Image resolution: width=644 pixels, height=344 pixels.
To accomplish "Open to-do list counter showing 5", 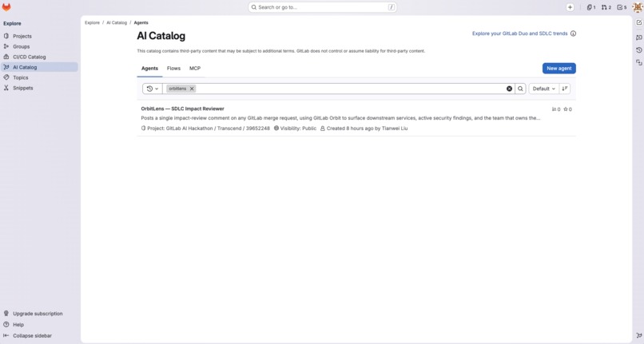I will (622, 7).
